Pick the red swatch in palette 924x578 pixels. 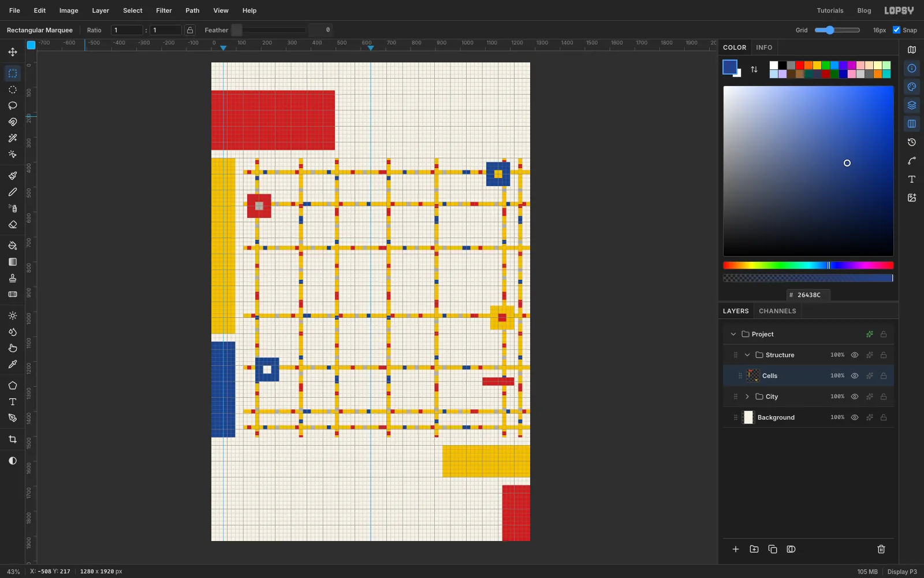click(800, 65)
